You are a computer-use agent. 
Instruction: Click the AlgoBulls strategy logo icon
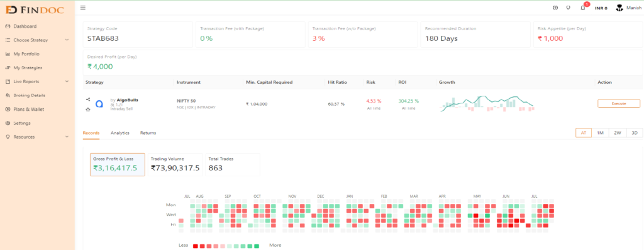click(99, 104)
